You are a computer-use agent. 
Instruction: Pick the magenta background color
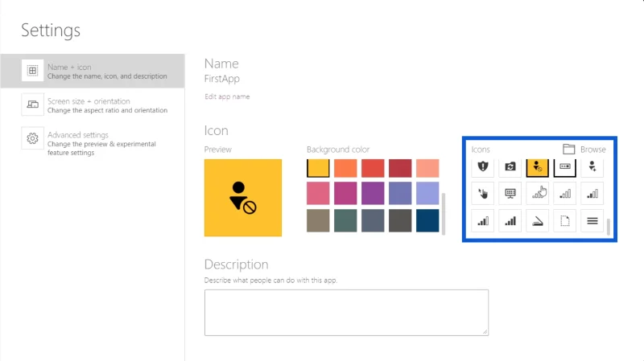coord(345,193)
